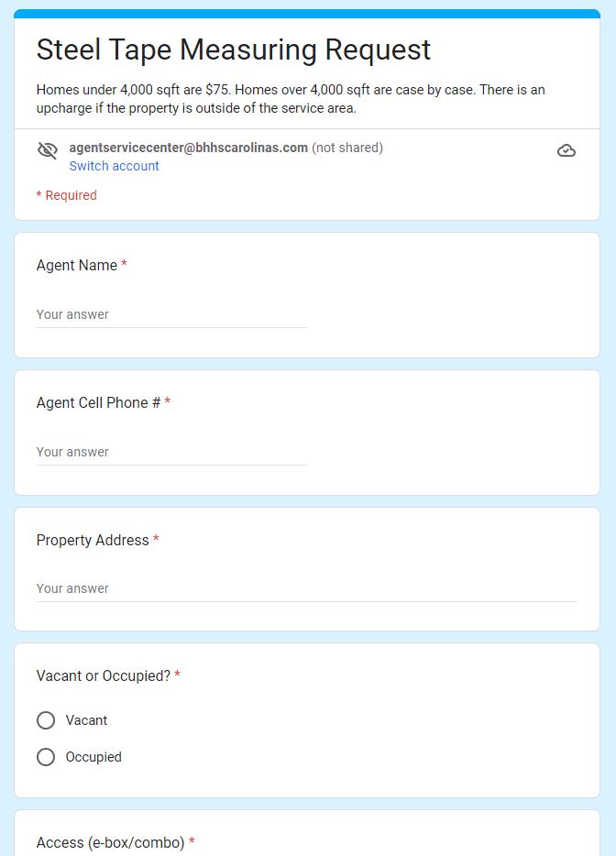Click into the Agent Cell Phone # field
Viewport: 616px width, 856px height.
pyautogui.click(x=171, y=452)
